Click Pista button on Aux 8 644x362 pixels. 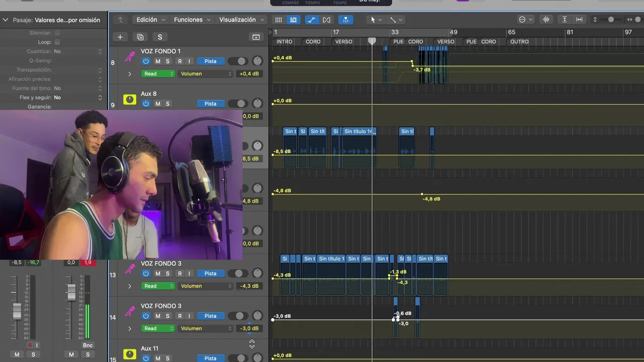[210, 104]
